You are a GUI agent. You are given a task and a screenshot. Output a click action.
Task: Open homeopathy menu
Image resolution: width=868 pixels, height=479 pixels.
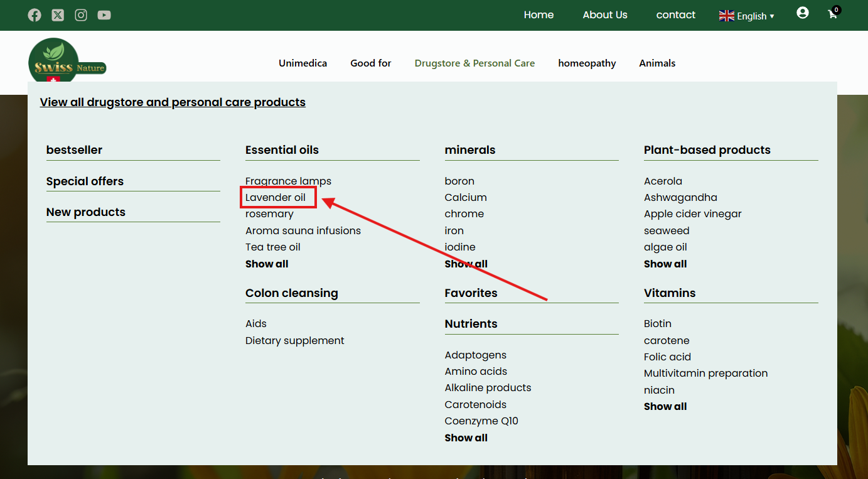(x=587, y=63)
